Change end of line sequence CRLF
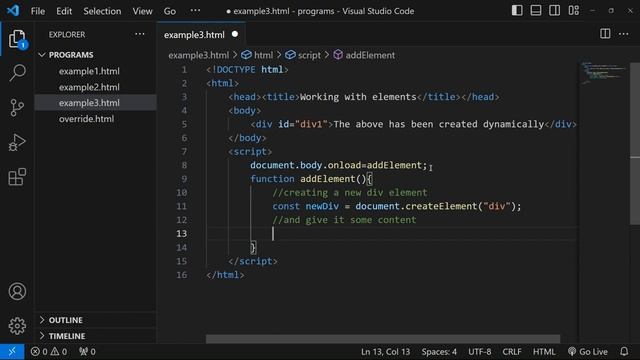Viewport: 640px width, 360px height. [x=511, y=351]
